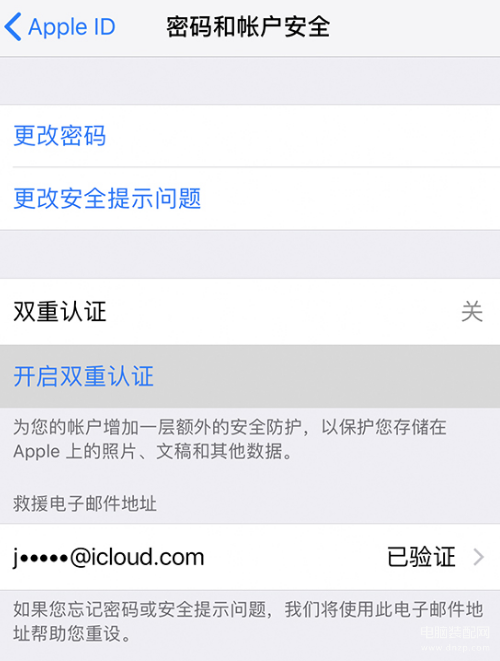The width and height of the screenshot is (500, 661).
Task: Tap gray gap above 双重认证 section
Action: pyautogui.click(x=250, y=254)
